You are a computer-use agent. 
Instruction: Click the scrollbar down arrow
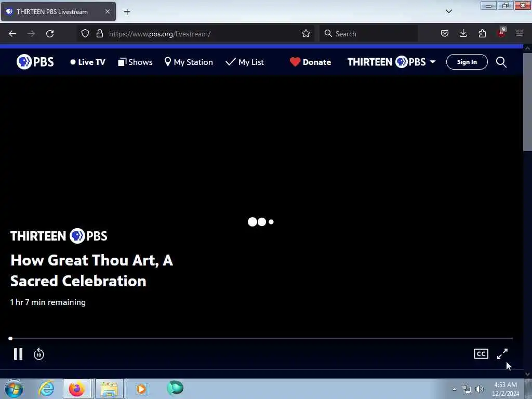527,374
